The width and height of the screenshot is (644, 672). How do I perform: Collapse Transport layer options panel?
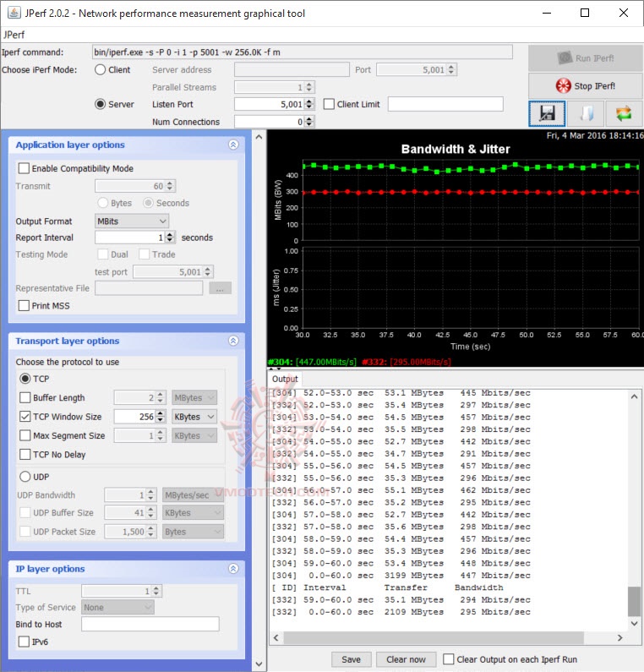[x=233, y=341]
